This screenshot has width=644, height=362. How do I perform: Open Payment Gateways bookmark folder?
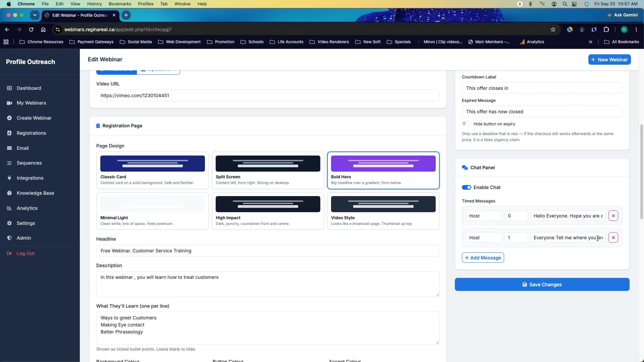click(x=92, y=42)
